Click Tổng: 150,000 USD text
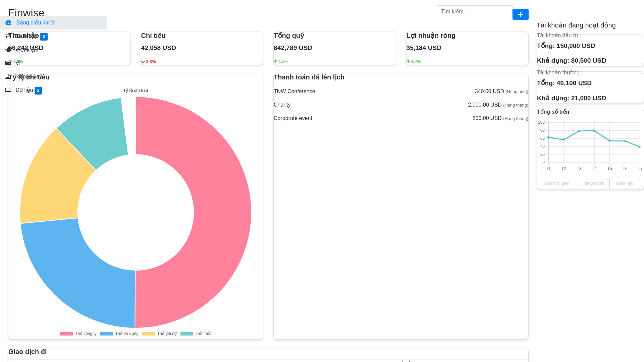The height and width of the screenshot is (362, 644). [x=566, y=46]
